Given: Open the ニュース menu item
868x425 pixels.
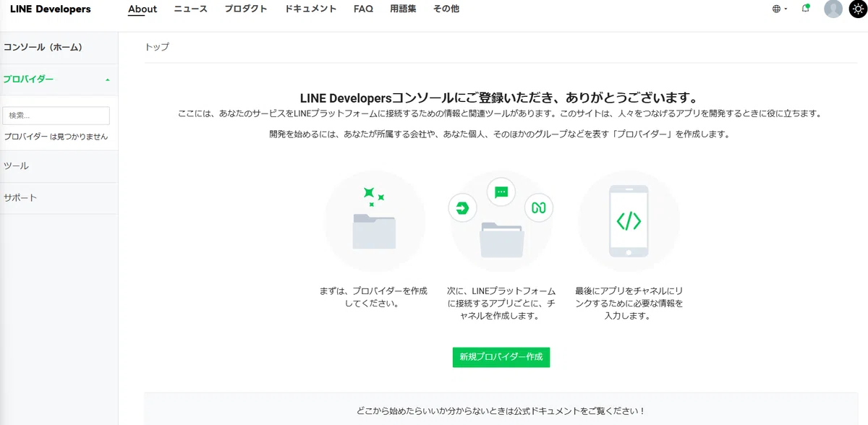Looking at the screenshot, I should pyautogui.click(x=191, y=9).
